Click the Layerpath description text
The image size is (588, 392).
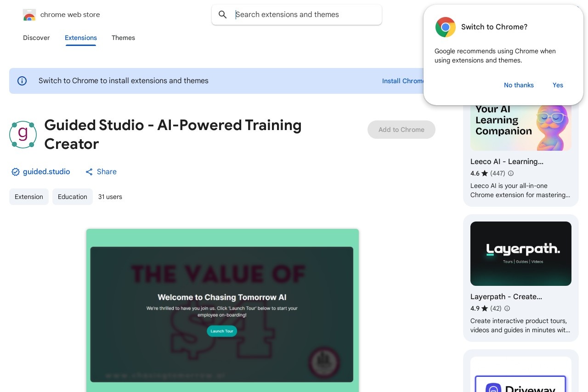[x=520, y=325]
